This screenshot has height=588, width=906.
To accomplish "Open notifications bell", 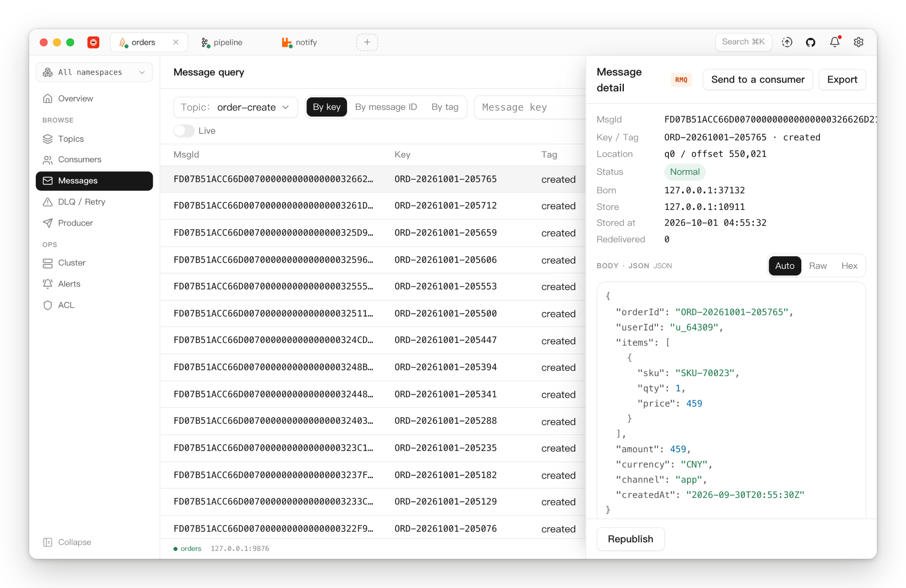I will click(834, 42).
